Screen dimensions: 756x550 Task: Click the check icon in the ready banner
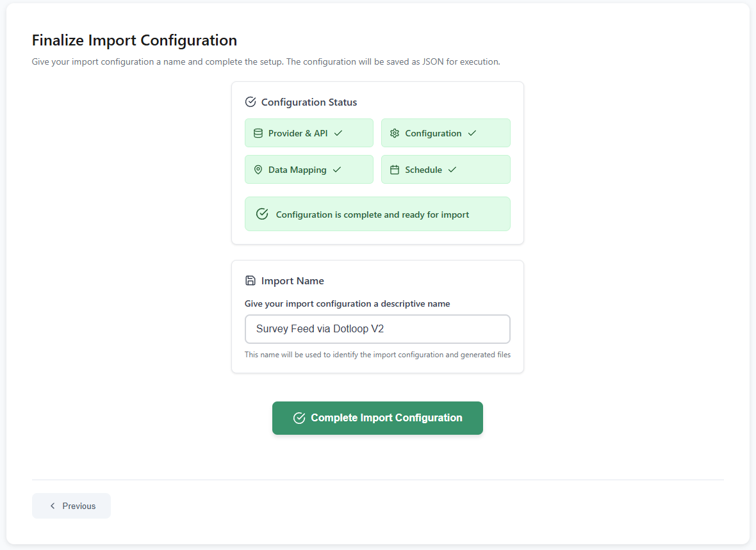pyautogui.click(x=262, y=214)
